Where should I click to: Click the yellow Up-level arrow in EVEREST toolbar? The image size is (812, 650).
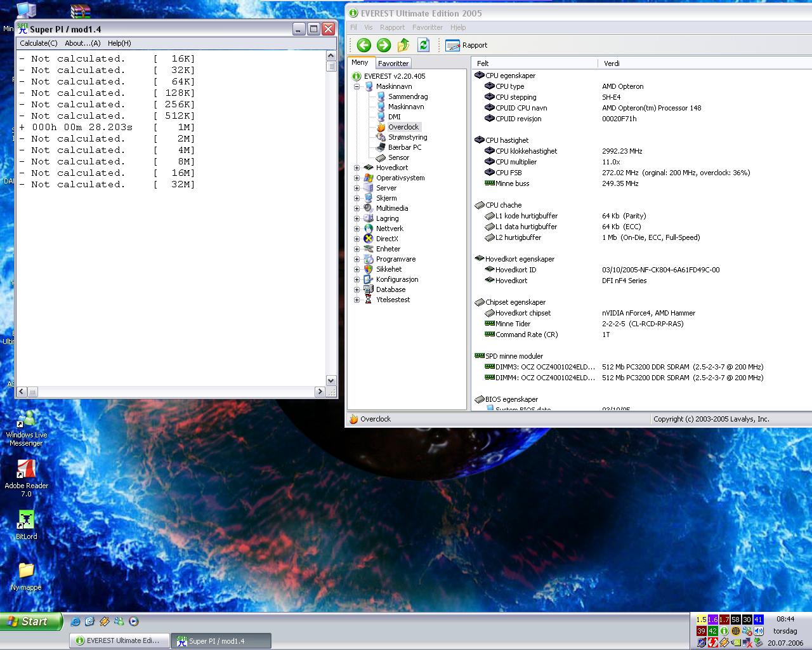403,45
